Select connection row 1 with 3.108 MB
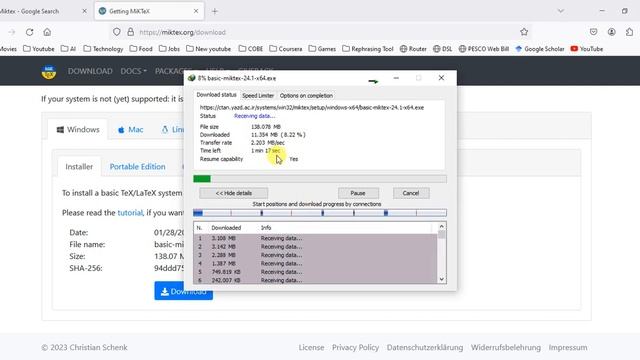 pos(315,238)
